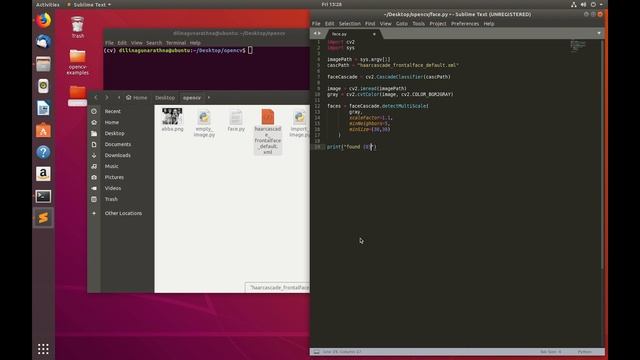The height and width of the screenshot is (360, 640).
Task: Click the Sublime tab scroll arrows
Action: click(317, 33)
